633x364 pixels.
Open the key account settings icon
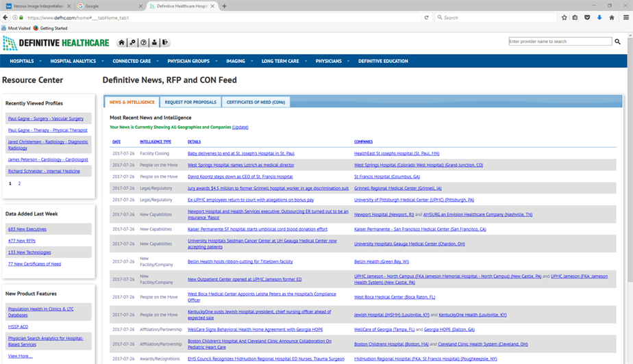click(132, 42)
